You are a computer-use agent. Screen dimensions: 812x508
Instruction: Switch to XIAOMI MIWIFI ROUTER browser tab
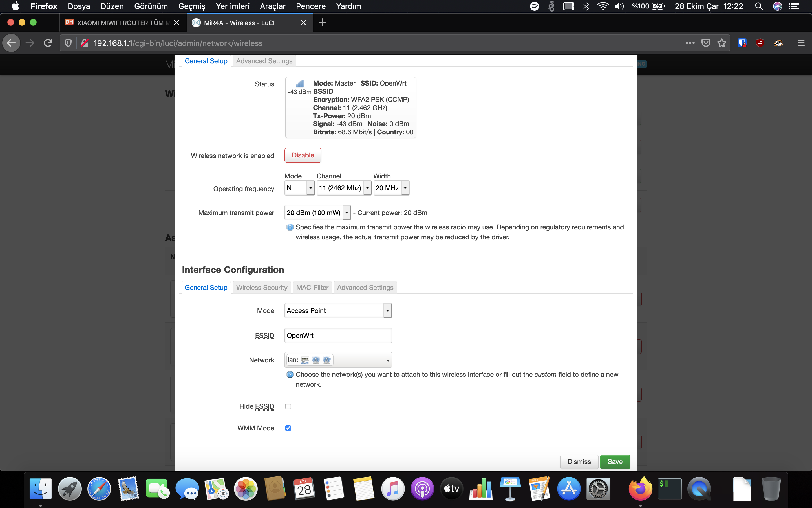pyautogui.click(x=123, y=23)
